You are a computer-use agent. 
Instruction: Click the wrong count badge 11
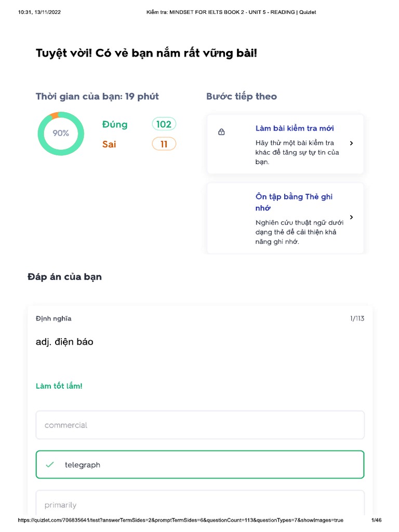coord(164,144)
